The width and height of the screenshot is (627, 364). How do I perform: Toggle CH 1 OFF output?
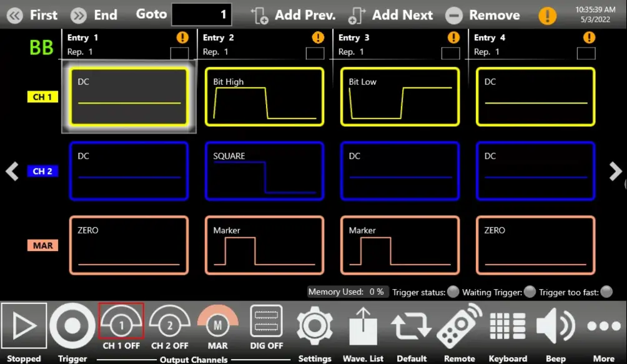(121, 327)
